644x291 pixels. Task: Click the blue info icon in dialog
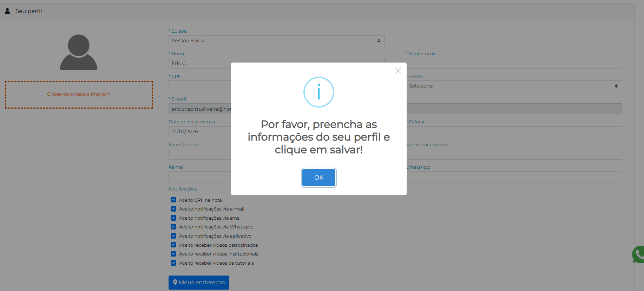pyautogui.click(x=318, y=92)
